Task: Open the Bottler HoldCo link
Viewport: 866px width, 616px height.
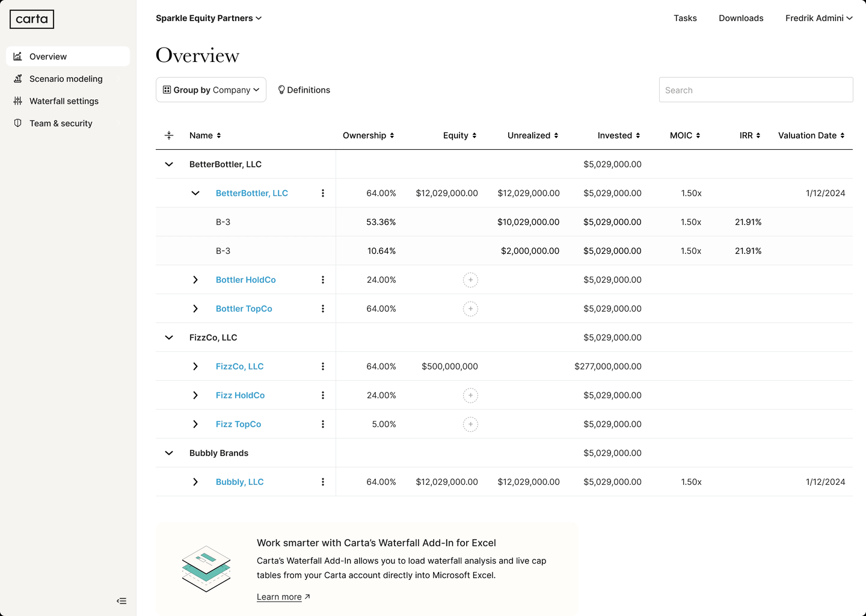Action: tap(246, 280)
